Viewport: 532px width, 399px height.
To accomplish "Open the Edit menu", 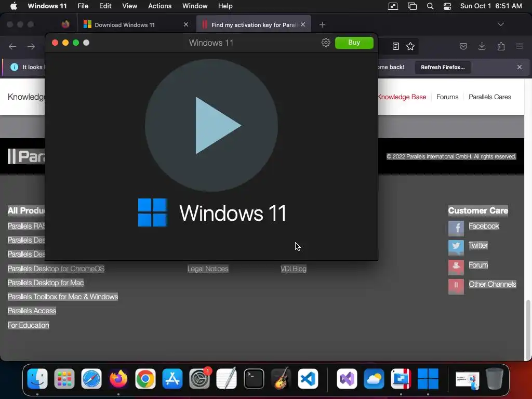I will [x=105, y=6].
